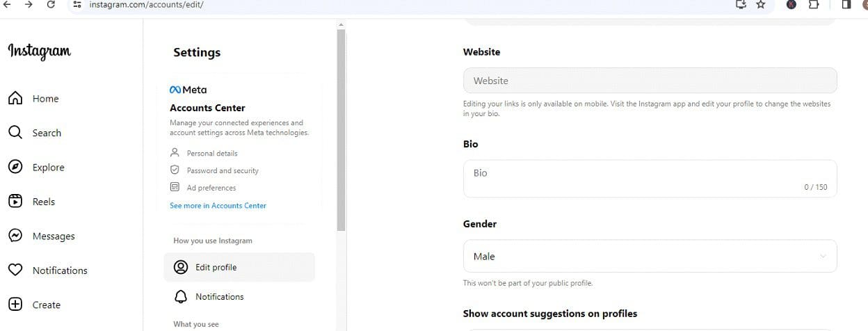Click the Ad preferences icon
868x331 pixels.
(x=175, y=187)
